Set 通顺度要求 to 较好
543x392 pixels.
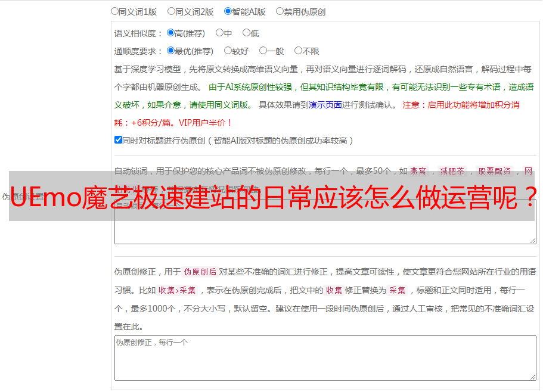(x=228, y=51)
